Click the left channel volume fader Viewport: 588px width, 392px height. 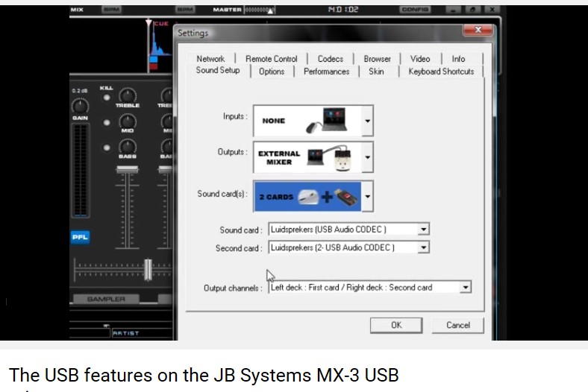pyautogui.click(x=127, y=170)
